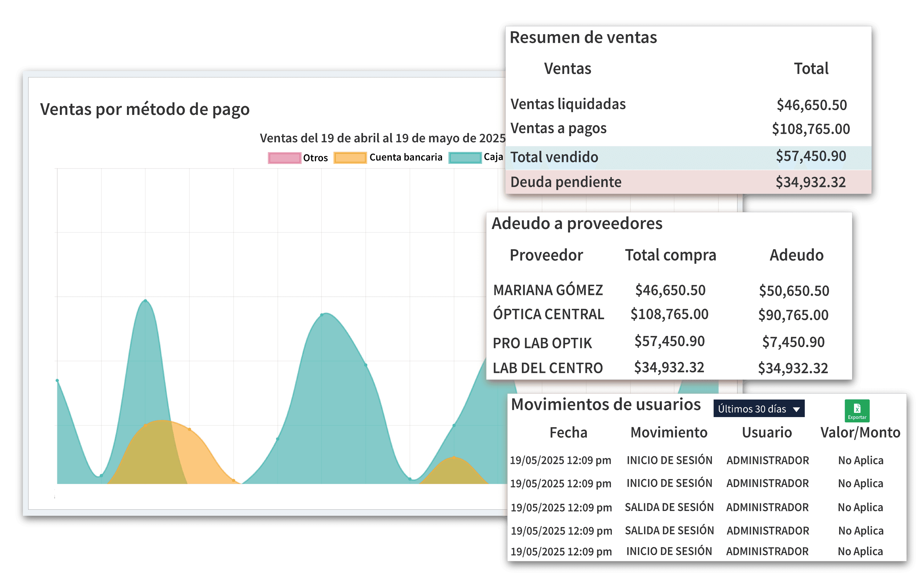Toggle the Cuenta bancaria legend swatch
Viewport: 924px width, 582px height.
point(350,158)
